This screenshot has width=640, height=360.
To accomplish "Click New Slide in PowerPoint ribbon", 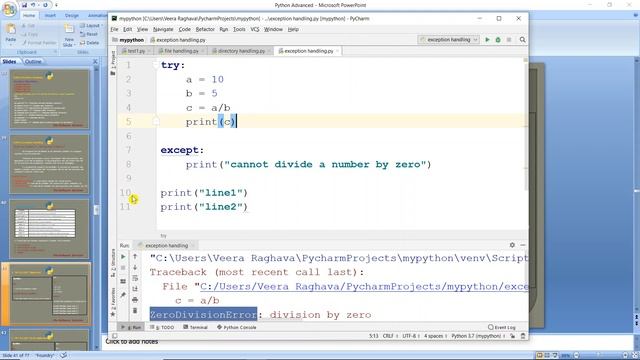I will 69,35.
